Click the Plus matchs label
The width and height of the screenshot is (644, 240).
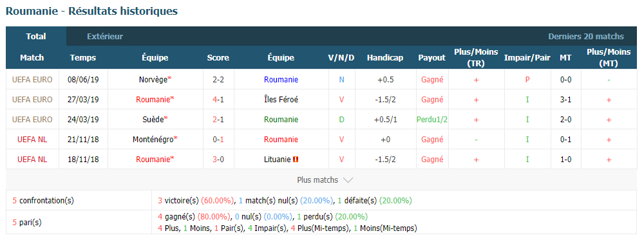tap(317, 180)
